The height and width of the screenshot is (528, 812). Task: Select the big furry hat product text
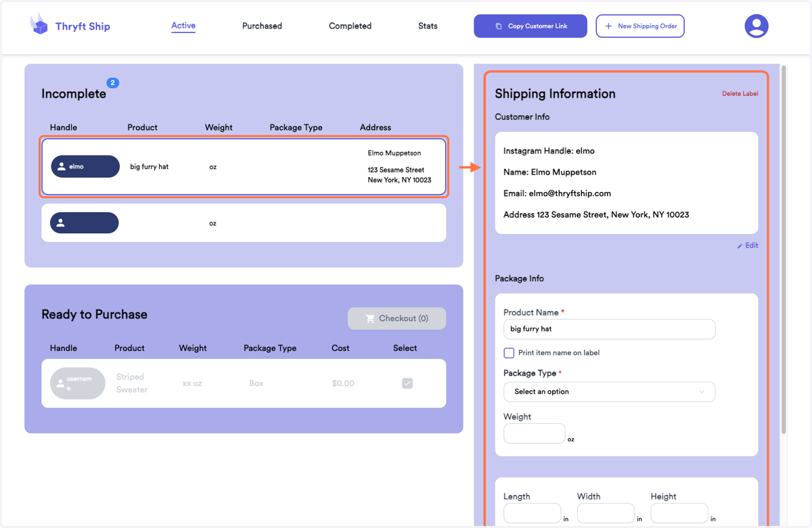pyautogui.click(x=150, y=167)
